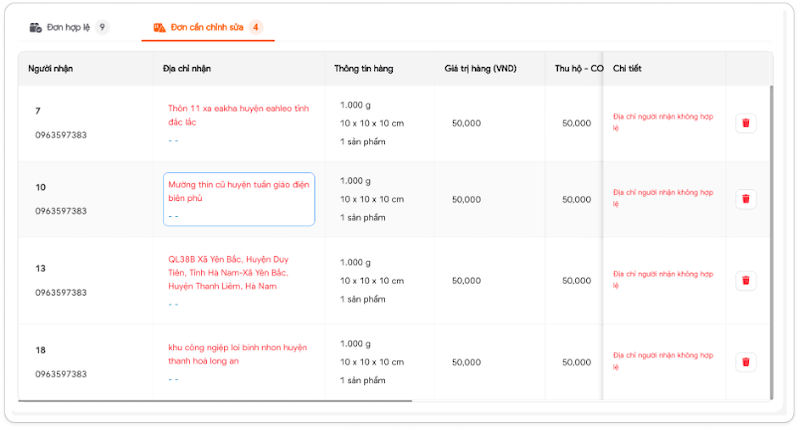Delete order row for recipient 7
800x430 pixels.
pyautogui.click(x=745, y=123)
